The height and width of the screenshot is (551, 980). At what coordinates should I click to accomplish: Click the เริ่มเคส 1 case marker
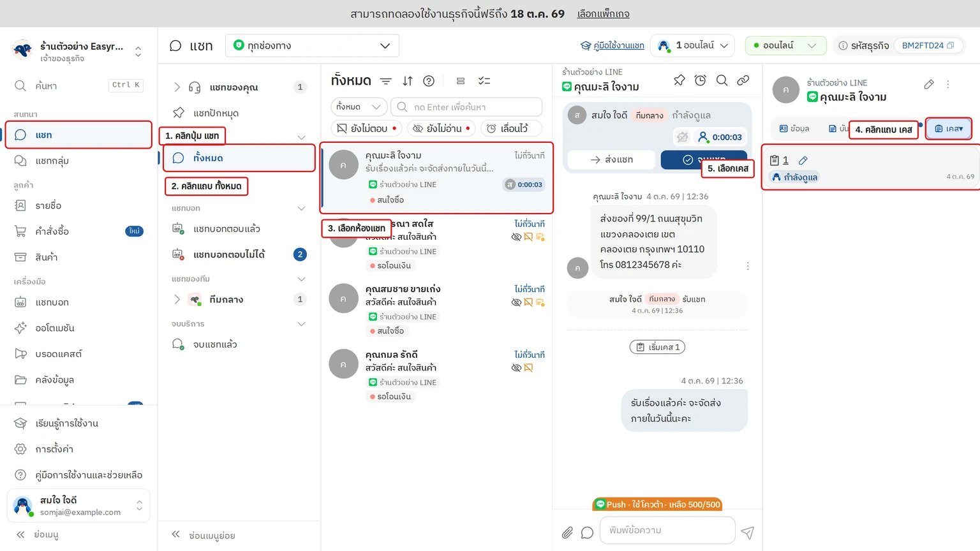pyautogui.click(x=657, y=347)
